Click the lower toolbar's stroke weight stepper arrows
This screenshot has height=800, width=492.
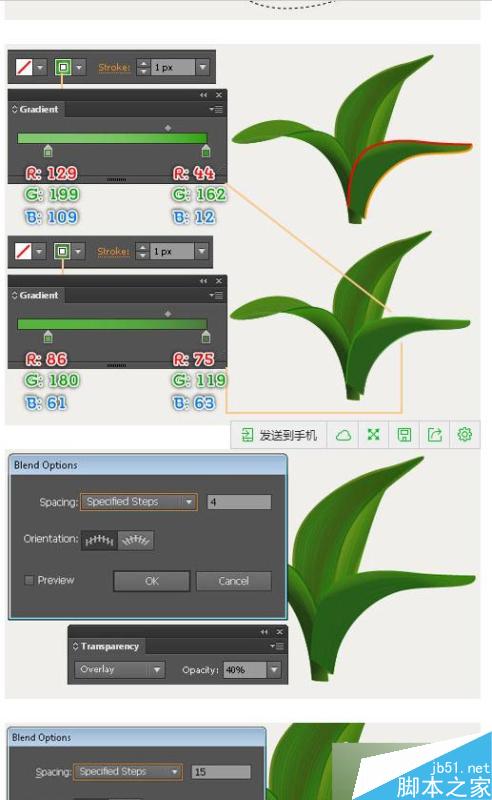point(143,251)
